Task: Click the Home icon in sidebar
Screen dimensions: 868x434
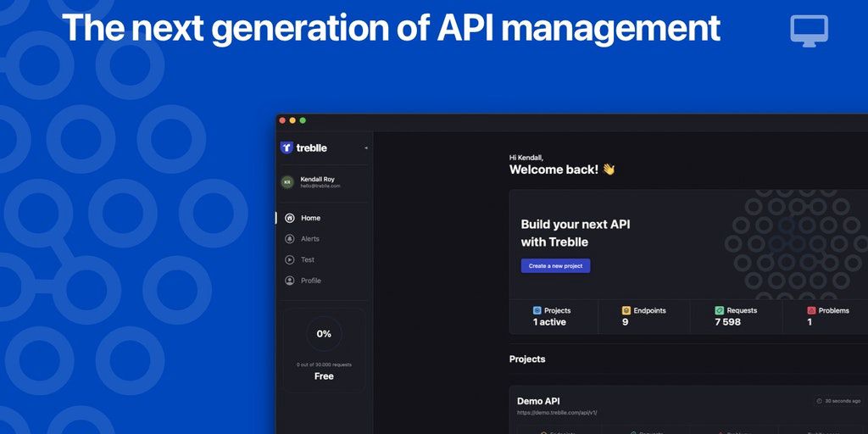Action: [x=290, y=218]
